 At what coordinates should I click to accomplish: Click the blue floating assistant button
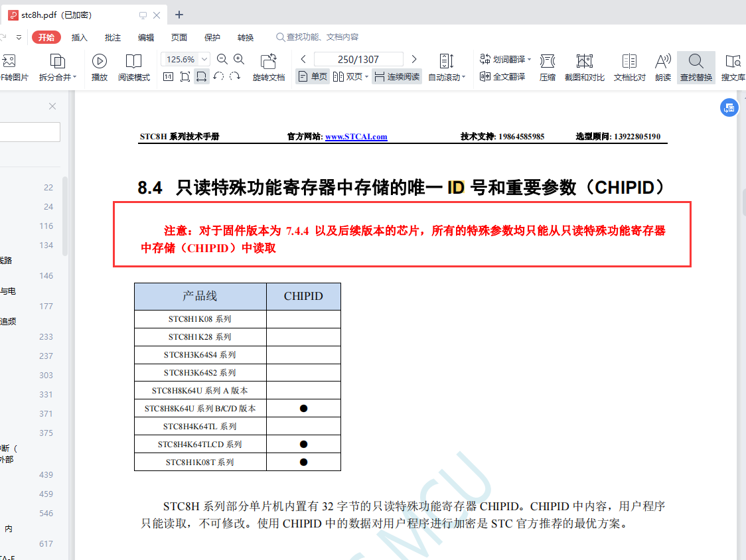[729, 107]
